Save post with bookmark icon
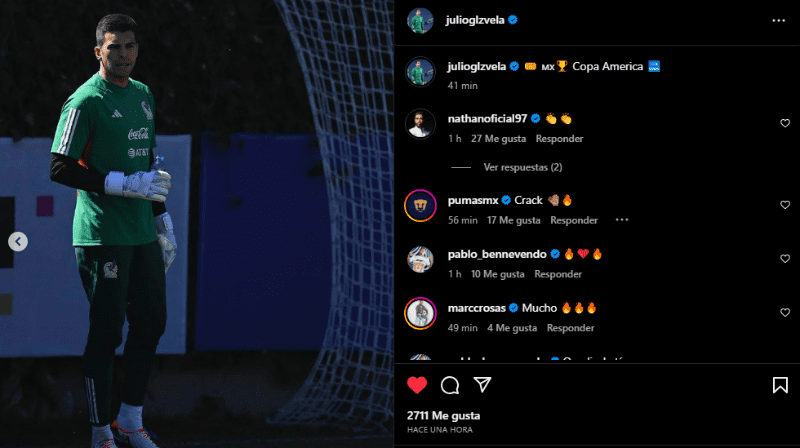The image size is (800, 448). tap(780, 385)
